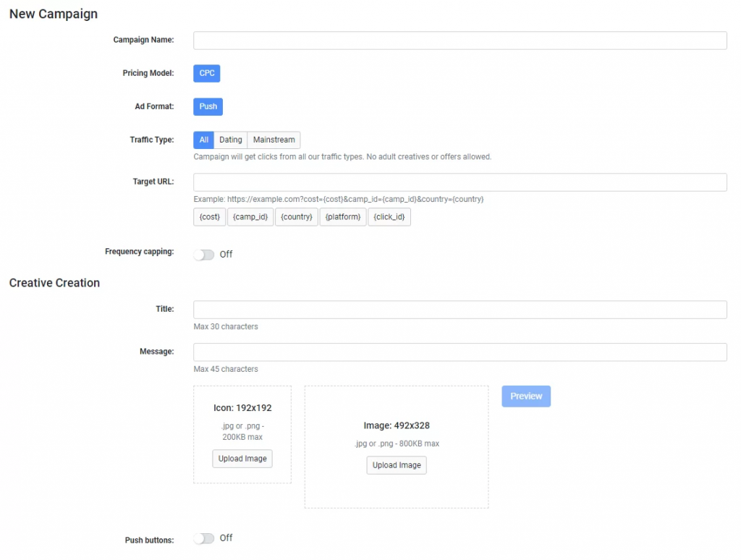
Task: Upload Image for the 492x328 image
Action: (x=397, y=465)
